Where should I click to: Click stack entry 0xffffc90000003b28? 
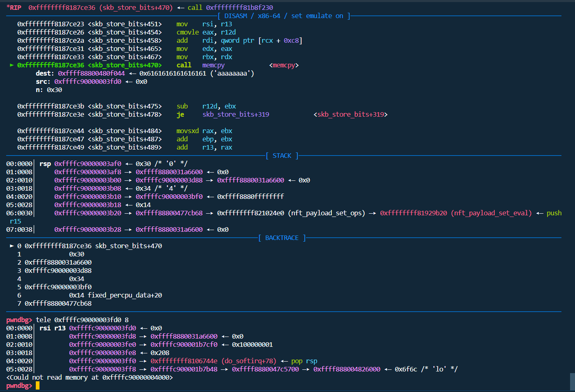pos(88,229)
